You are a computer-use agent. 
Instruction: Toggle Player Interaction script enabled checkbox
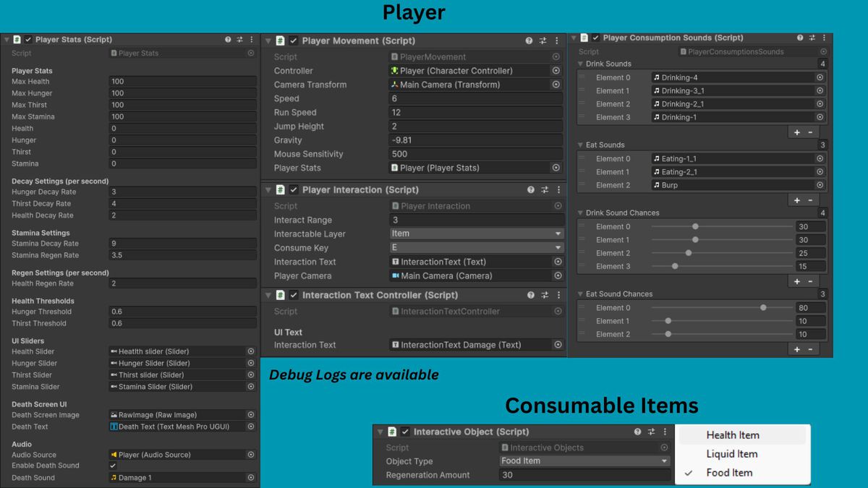[x=294, y=190]
